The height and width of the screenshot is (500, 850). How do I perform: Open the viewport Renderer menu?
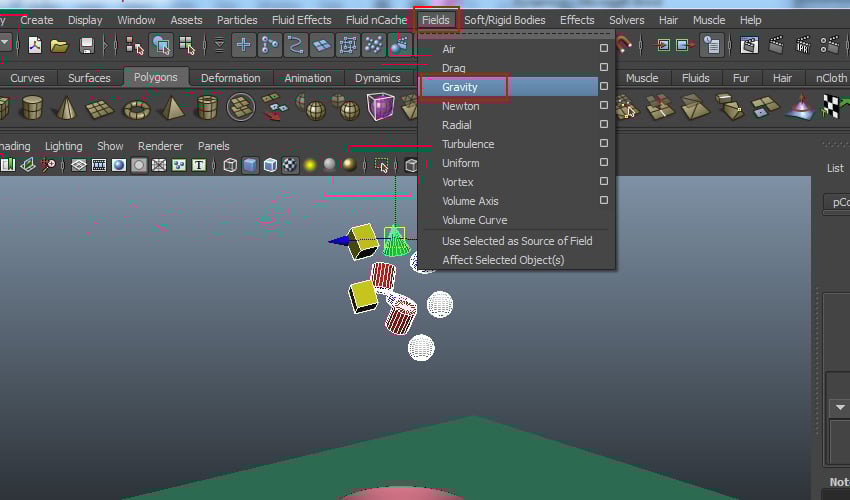point(160,146)
